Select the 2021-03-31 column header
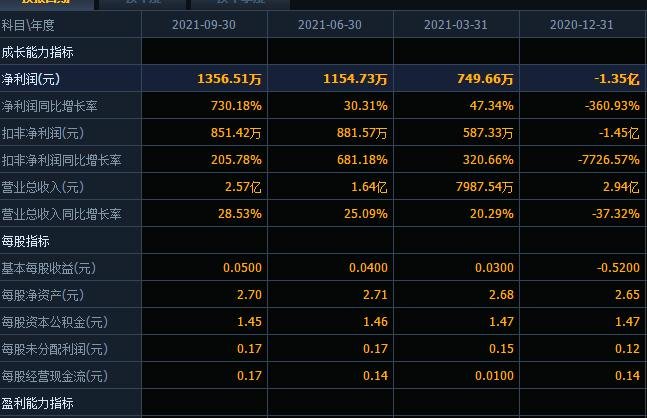This screenshot has width=647, height=418. (456, 25)
